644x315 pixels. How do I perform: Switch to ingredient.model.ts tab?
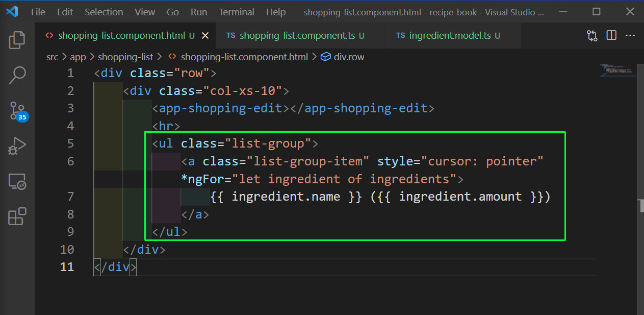coord(454,36)
